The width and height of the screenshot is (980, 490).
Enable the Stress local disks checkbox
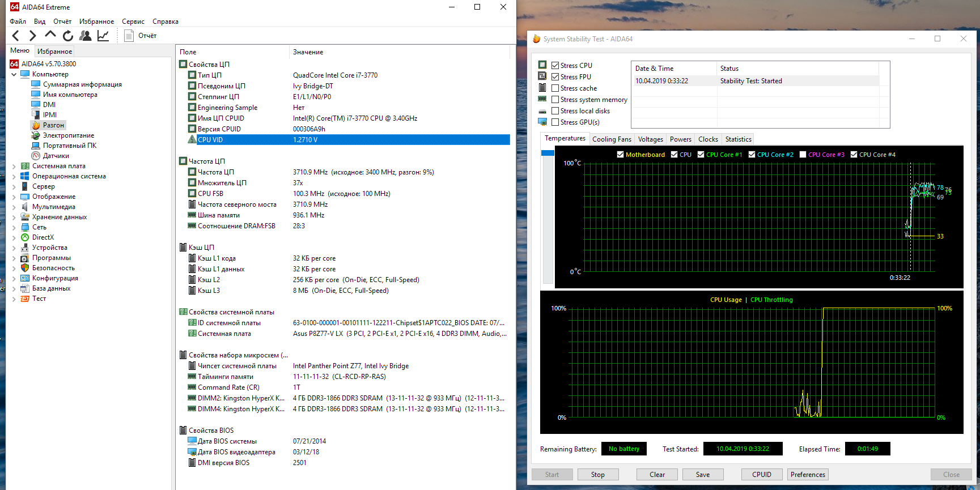[555, 111]
